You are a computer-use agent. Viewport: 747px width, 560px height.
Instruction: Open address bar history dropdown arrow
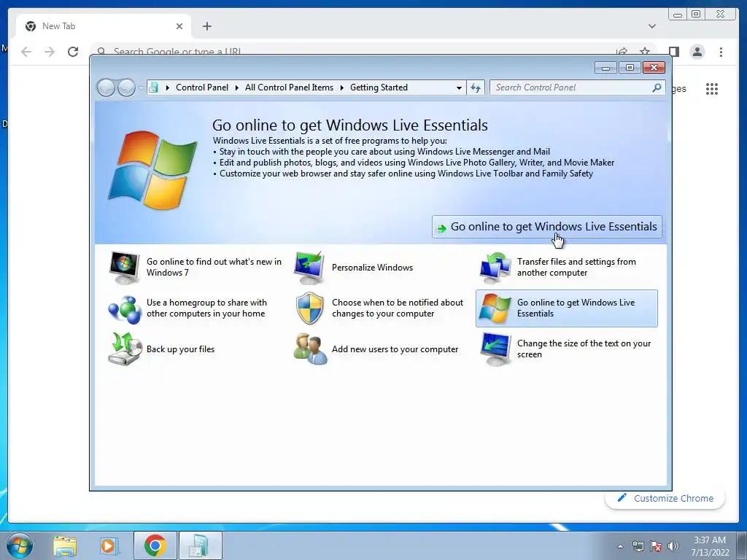coord(459,87)
